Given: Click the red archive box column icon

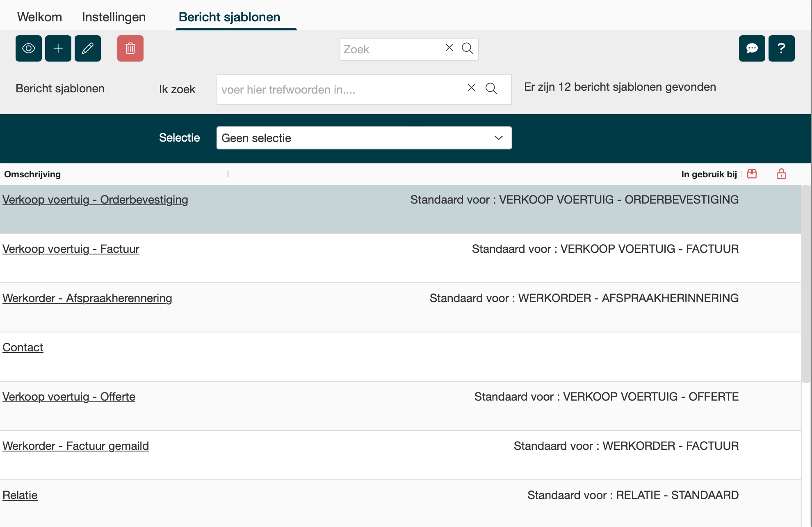Looking at the screenshot, I should click(752, 174).
